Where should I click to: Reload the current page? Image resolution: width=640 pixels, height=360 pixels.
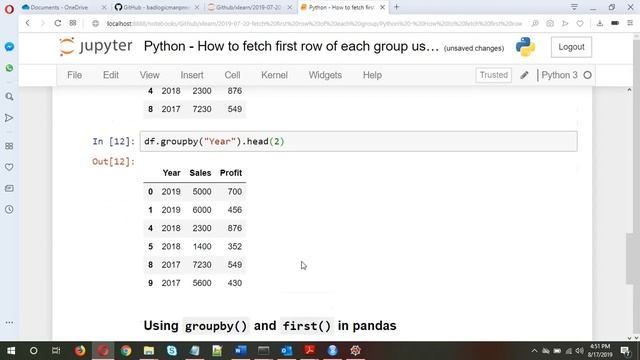[58, 23]
